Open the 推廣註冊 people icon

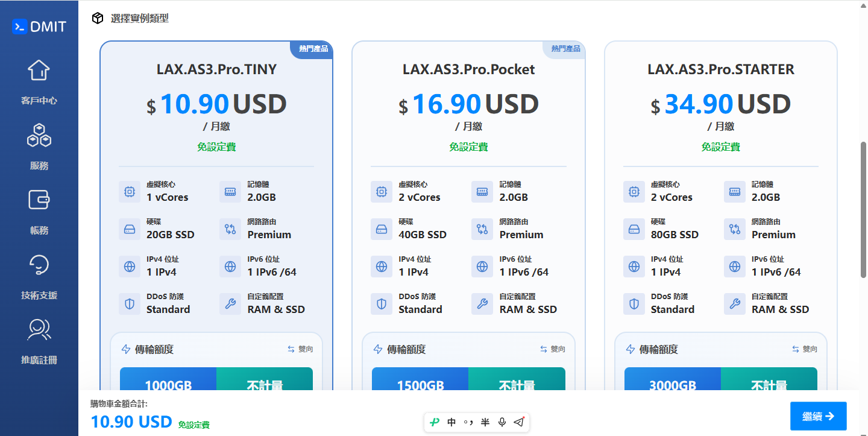39,329
